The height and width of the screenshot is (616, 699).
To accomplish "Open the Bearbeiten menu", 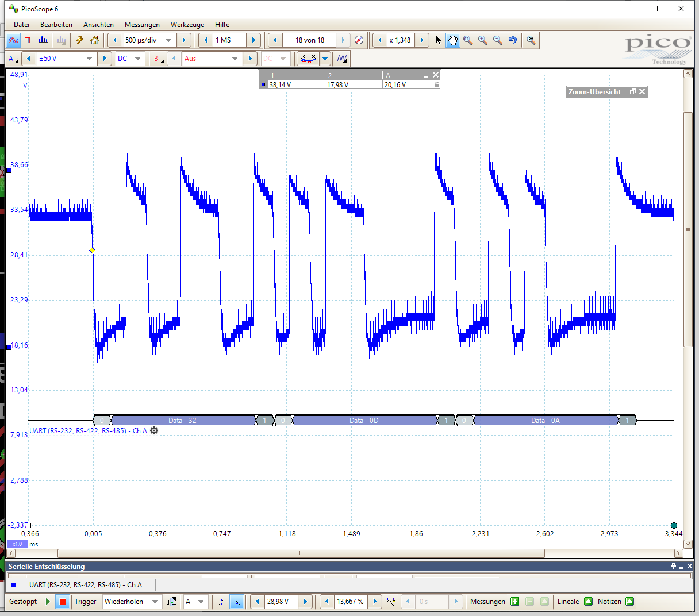I will [56, 25].
